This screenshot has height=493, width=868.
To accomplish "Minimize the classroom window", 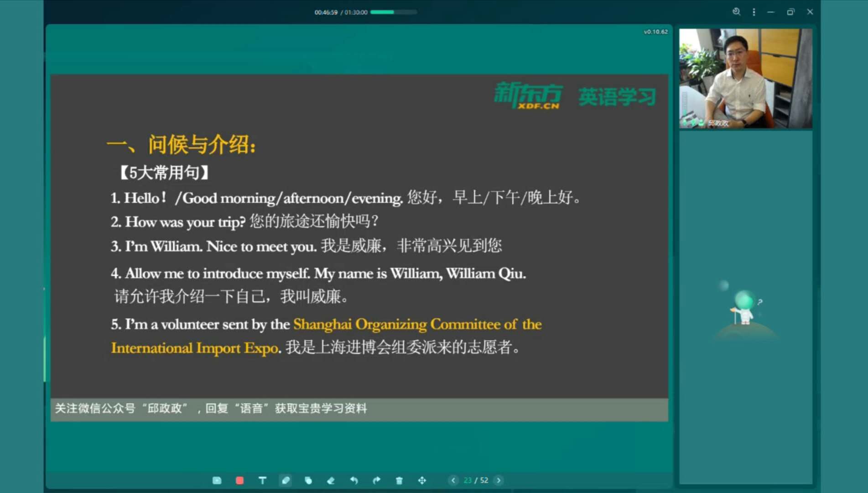I will 771,12.
